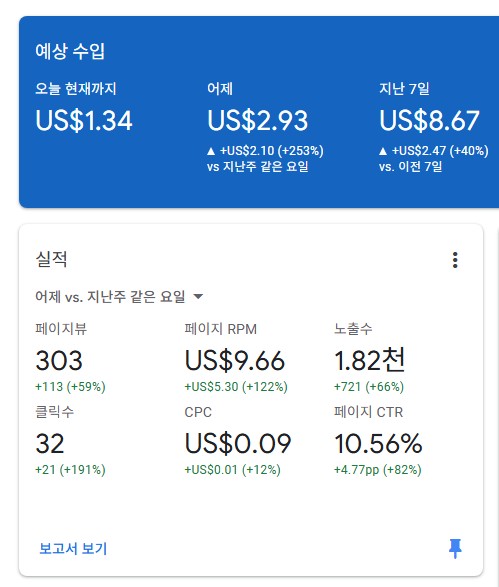Image resolution: width=499 pixels, height=587 pixels.
Task: Select the 어제 vs. 지난주 같은 요일 text
Action: point(110,296)
